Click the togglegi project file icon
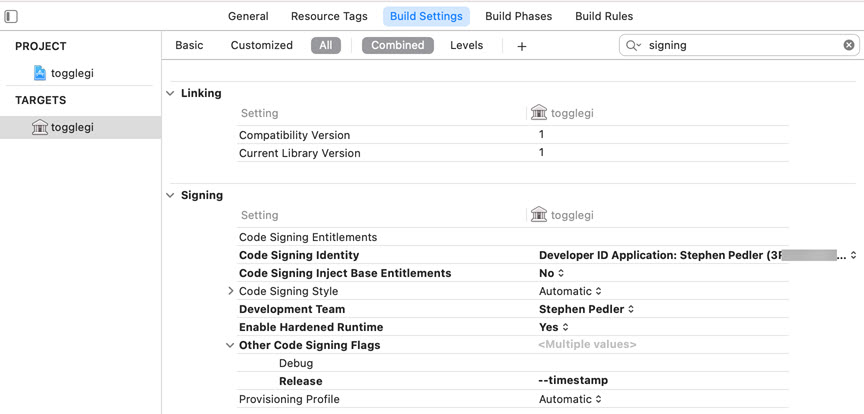Image resolution: width=864 pixels, height=414 pixels. pos(40,73)
